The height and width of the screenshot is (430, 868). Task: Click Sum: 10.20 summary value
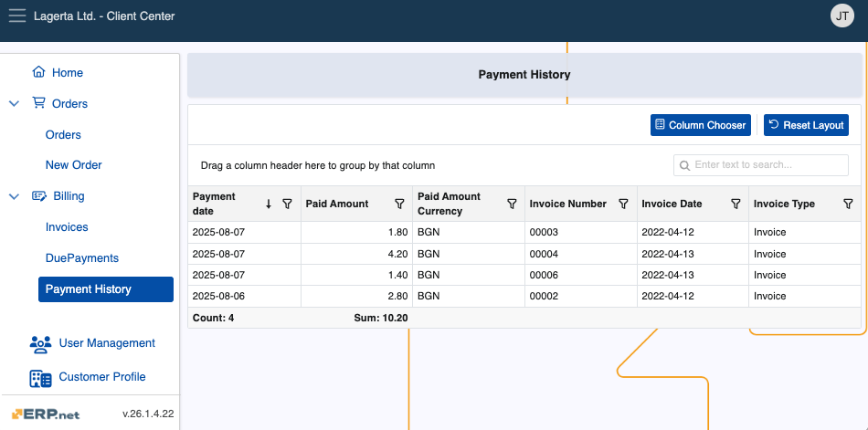point(381,319)
